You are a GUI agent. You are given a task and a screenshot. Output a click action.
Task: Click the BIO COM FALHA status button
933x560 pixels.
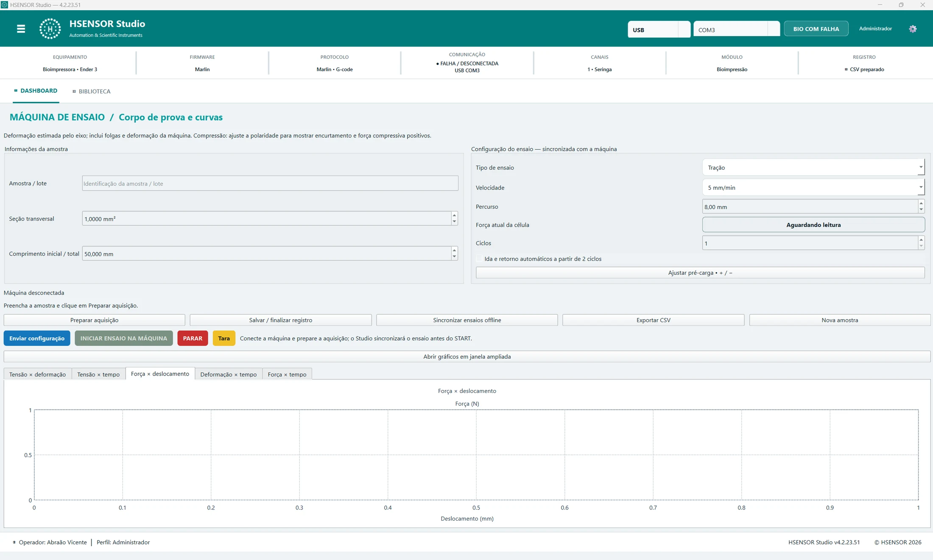(816, 29)
